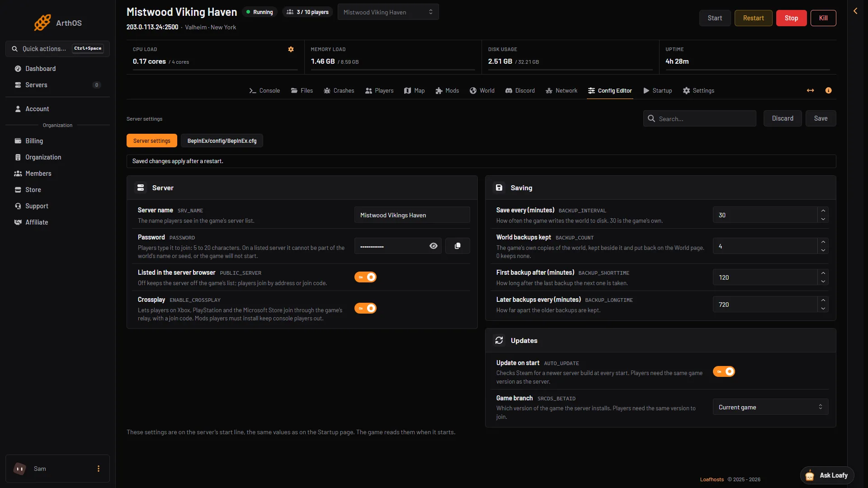Click the Server name input field

(412, 215)
